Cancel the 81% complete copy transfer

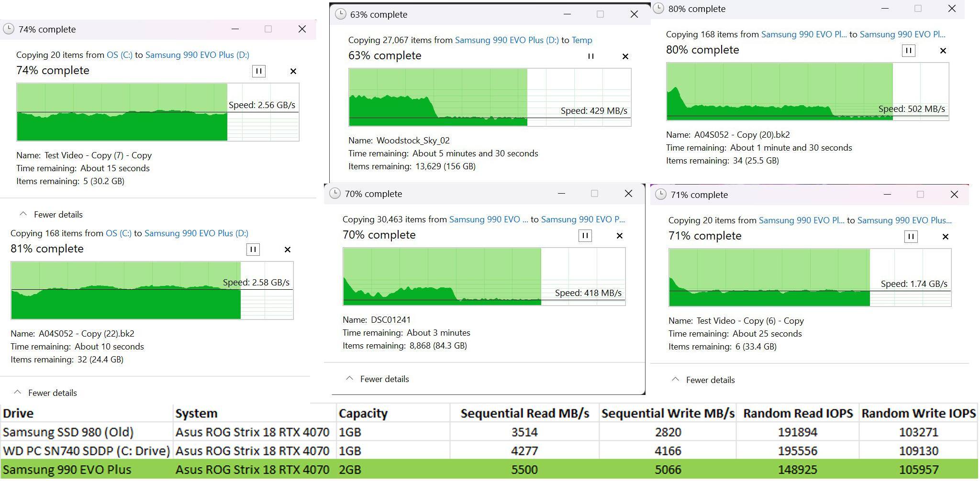(x=288, y=250)
